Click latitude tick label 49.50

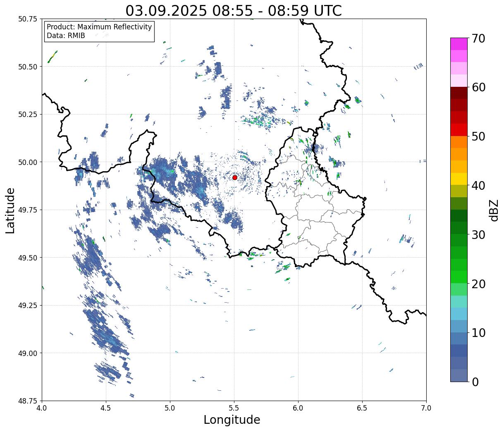point(28,258)
